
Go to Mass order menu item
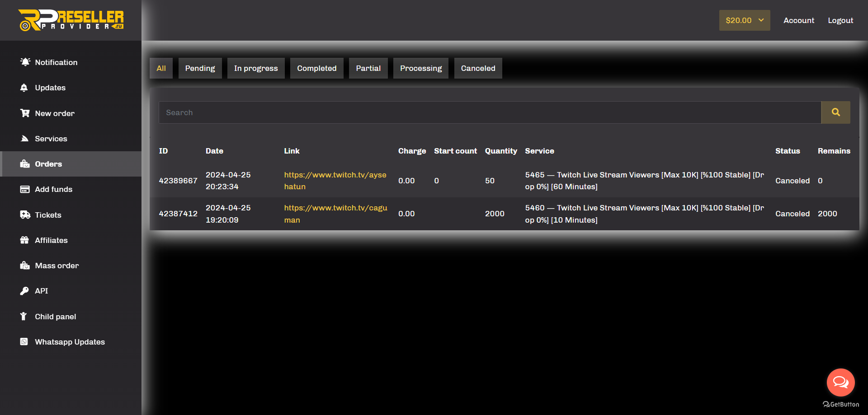[71, 266]
